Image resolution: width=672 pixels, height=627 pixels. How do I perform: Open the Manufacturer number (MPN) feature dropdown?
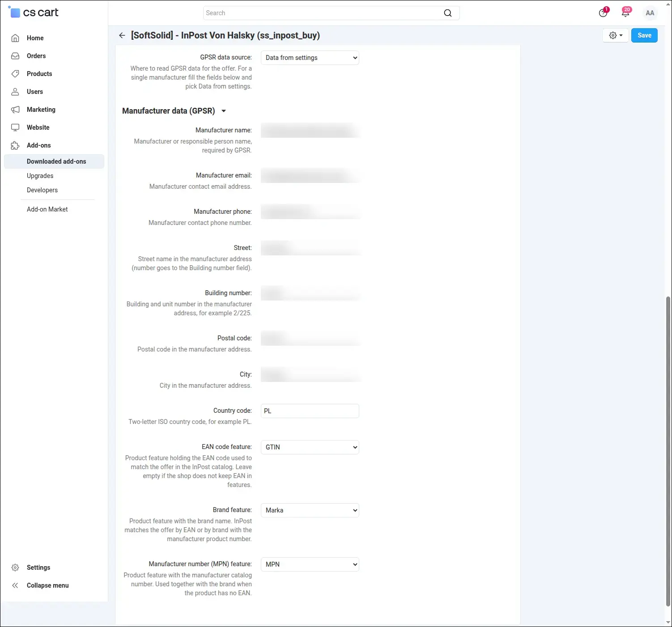click(x=310, y=564)
